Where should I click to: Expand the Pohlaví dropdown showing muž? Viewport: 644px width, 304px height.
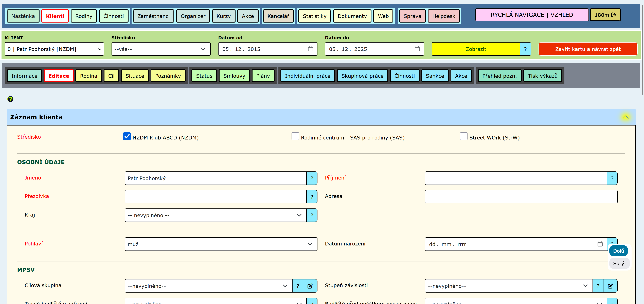221,244
